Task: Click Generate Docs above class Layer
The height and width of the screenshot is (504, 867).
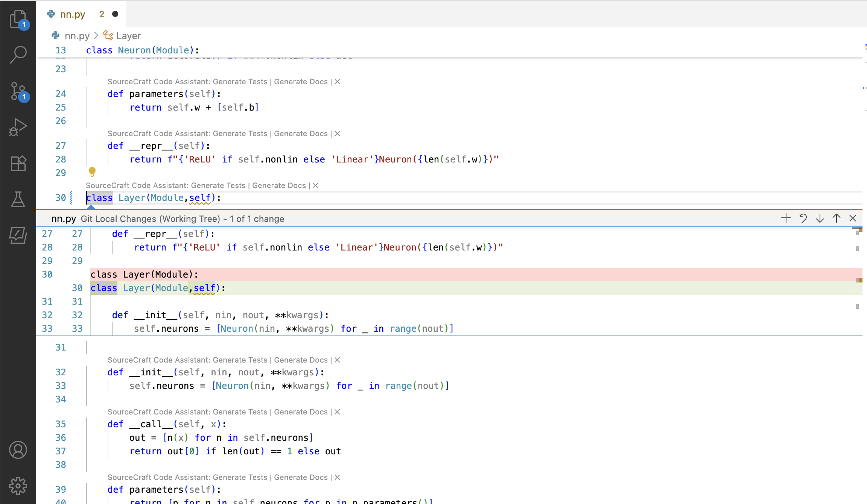Action: click(x=279, y=185)
